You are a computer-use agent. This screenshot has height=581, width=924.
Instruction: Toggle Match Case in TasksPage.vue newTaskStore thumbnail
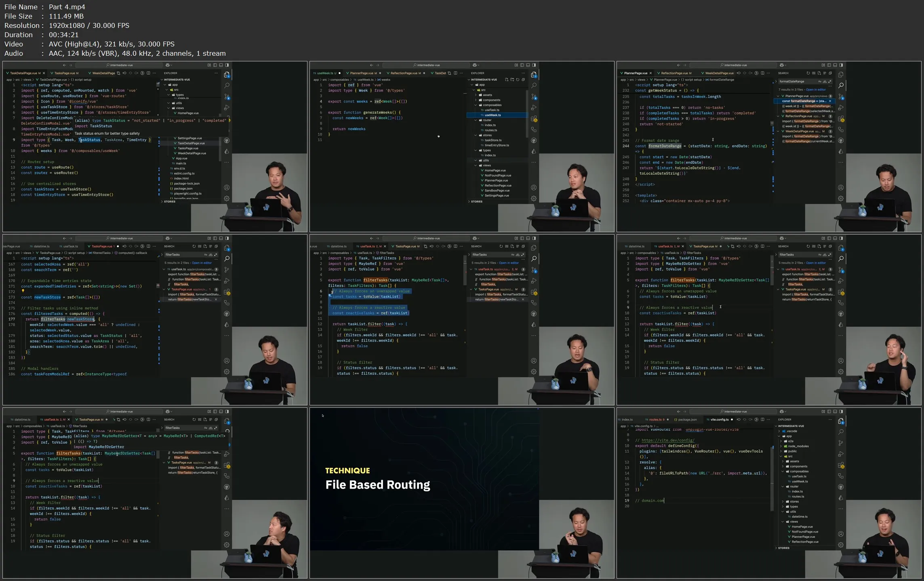point(206,255)
